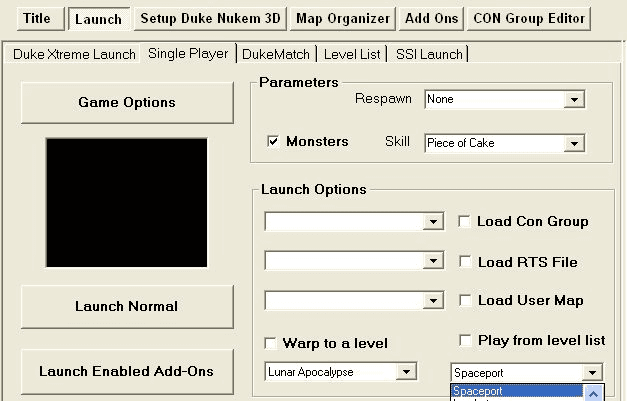Enable the Load Con Group checkbox
This screenshot has width=627, height=401.
click(464, 221)
